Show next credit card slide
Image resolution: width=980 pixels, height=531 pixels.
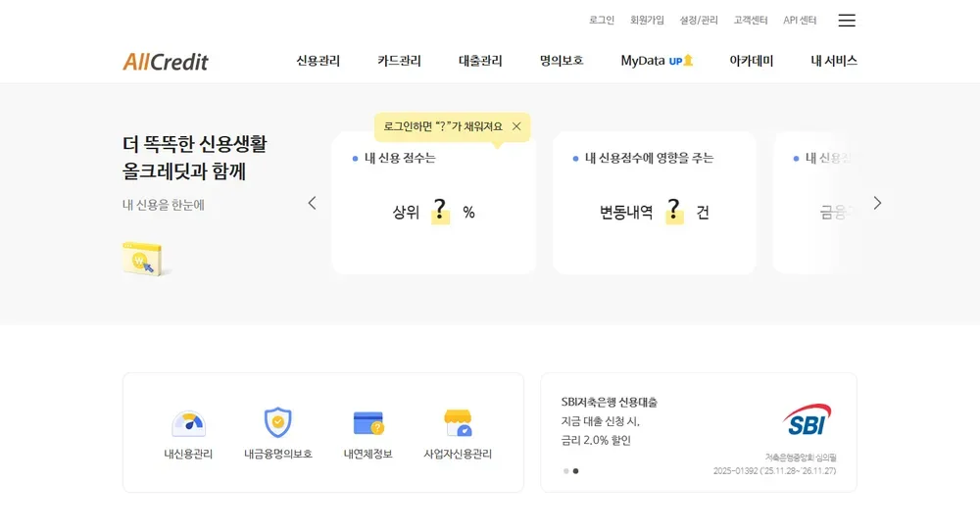(877, 203)
